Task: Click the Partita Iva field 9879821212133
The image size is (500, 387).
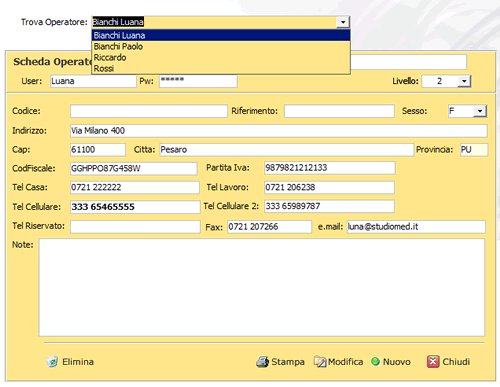Action: coord(330,168)
